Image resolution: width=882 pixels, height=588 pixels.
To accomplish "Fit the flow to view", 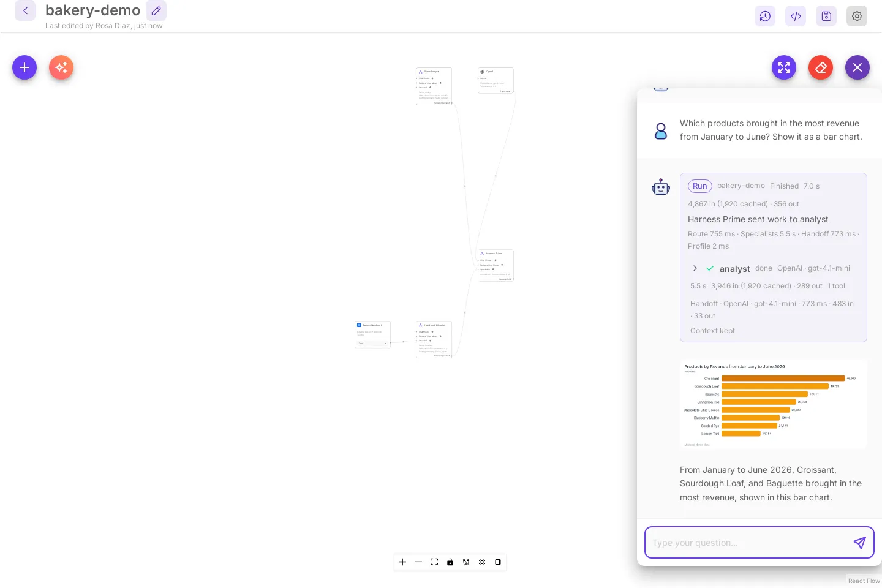I will click(x=434, y=562).
